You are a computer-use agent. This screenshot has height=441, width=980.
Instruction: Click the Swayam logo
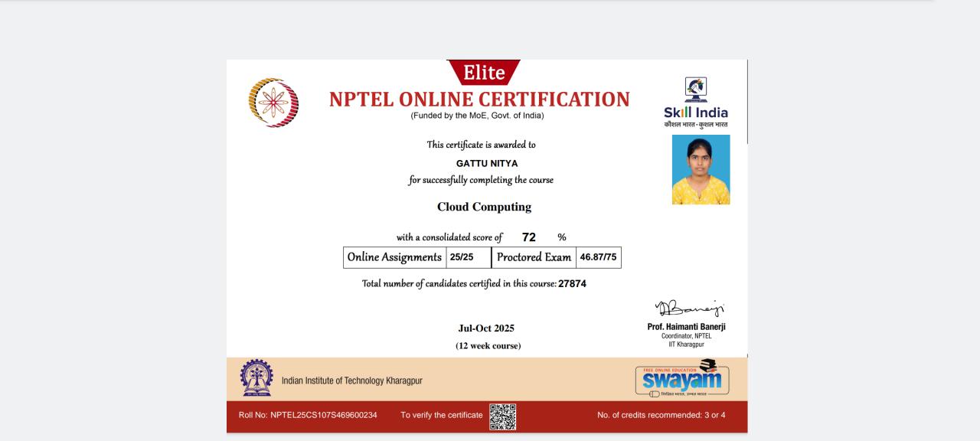pos(682,378)
